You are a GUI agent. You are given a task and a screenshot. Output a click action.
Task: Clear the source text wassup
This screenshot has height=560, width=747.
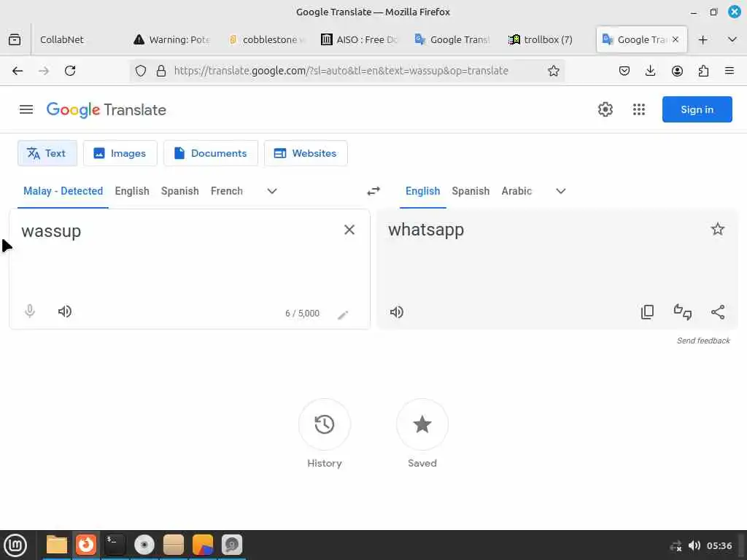(x=349, y=230)
